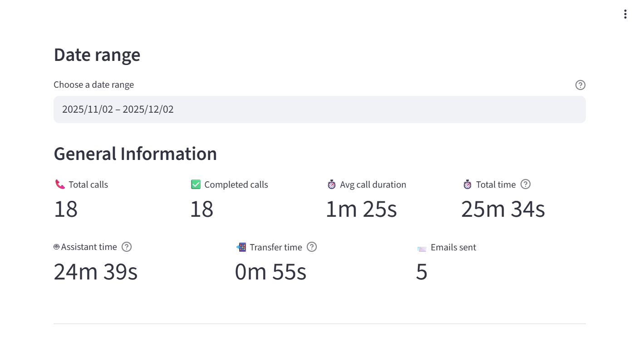
Task: Click the stopwatch icon beside Total time
Action: pos(467,184)
